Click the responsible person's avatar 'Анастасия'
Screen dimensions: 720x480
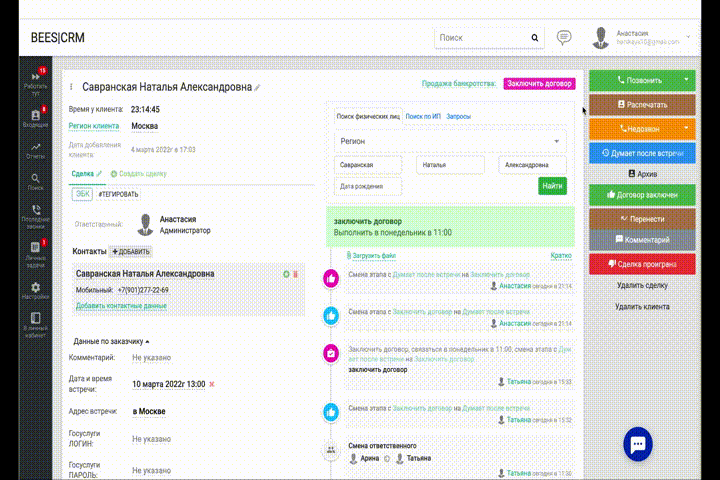(x=146, y=225)
